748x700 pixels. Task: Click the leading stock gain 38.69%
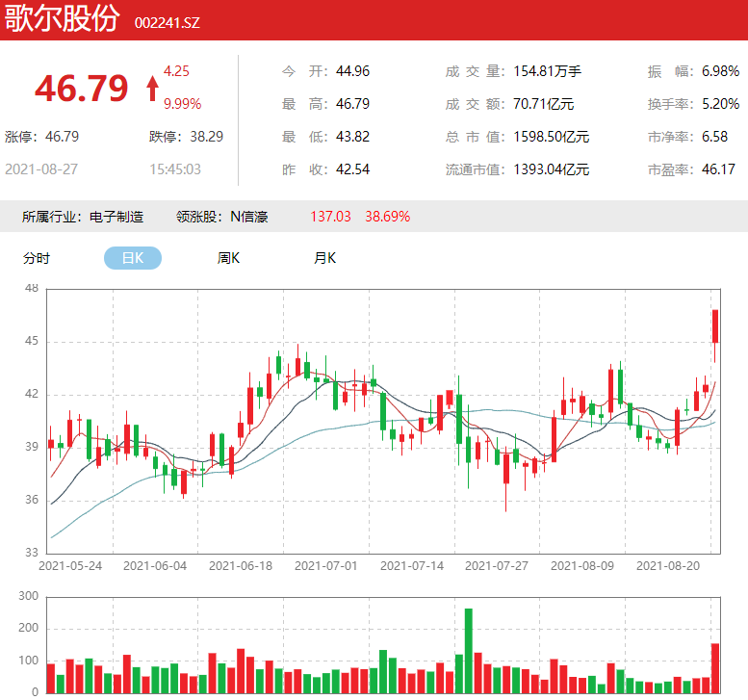(x=387, y=217)
